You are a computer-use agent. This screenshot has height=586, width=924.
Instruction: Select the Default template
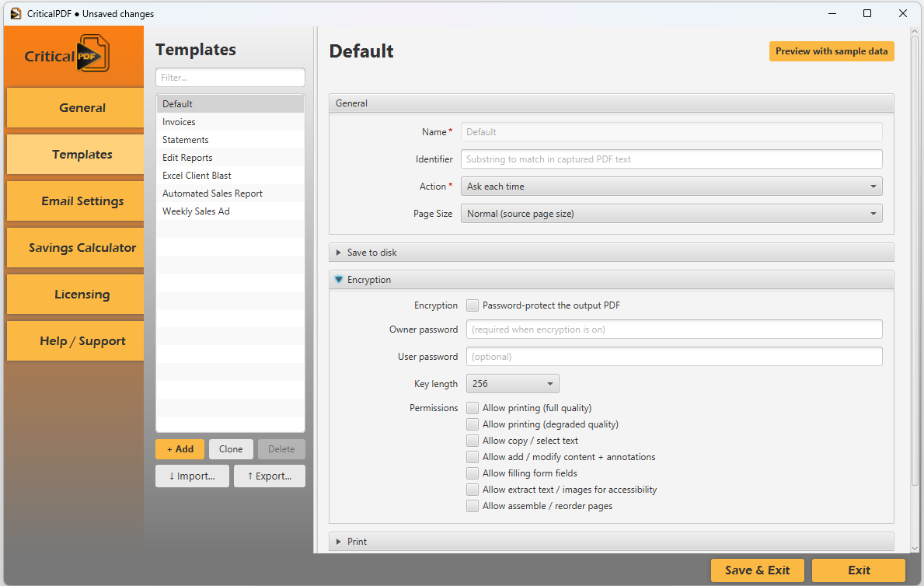(230, 104)
